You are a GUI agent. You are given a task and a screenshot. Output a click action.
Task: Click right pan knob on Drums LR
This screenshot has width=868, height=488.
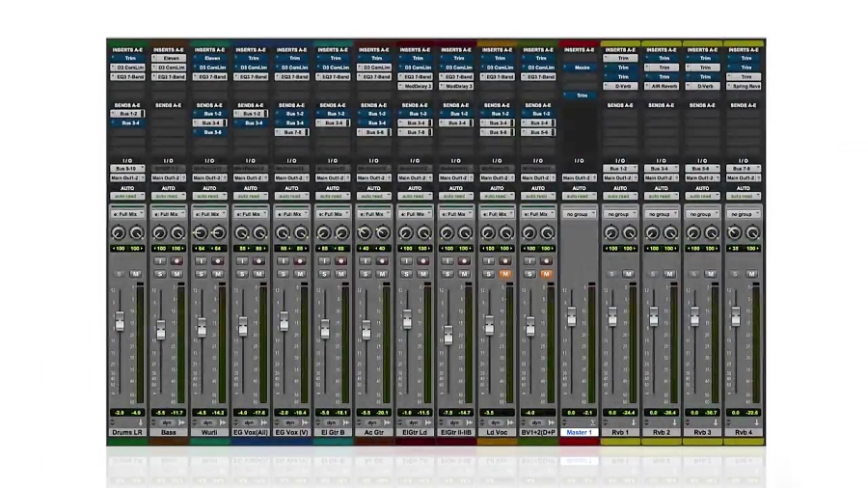coord(136,233)
